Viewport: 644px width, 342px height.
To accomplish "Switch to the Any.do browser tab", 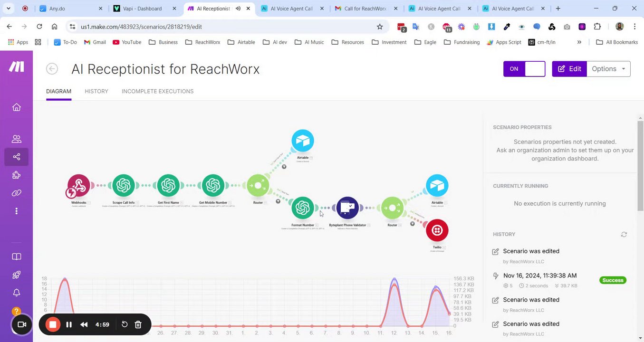I will [x=71, y=9].
